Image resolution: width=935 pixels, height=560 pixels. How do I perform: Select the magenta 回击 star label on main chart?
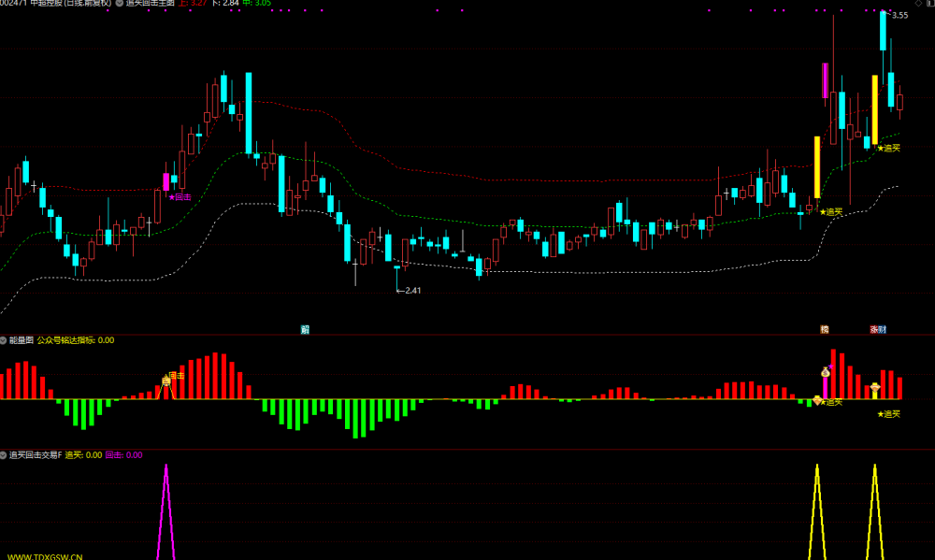coord(180,197)
